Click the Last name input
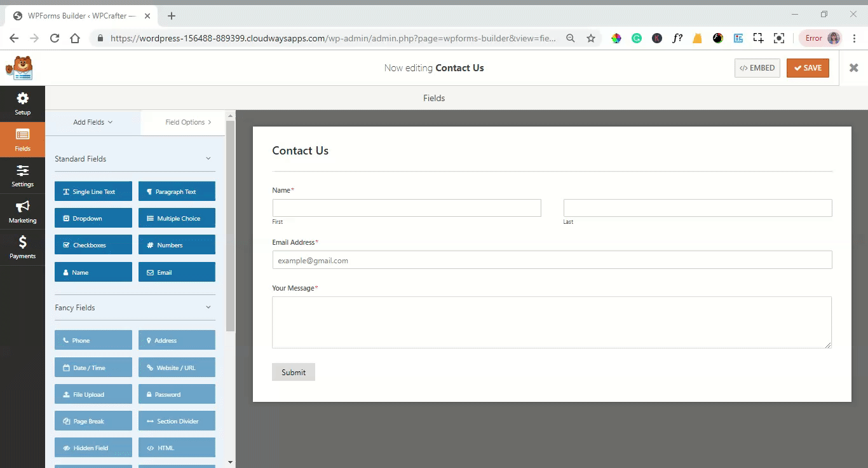Viewport: 868px width, 468px height. [x=698, y=208]
